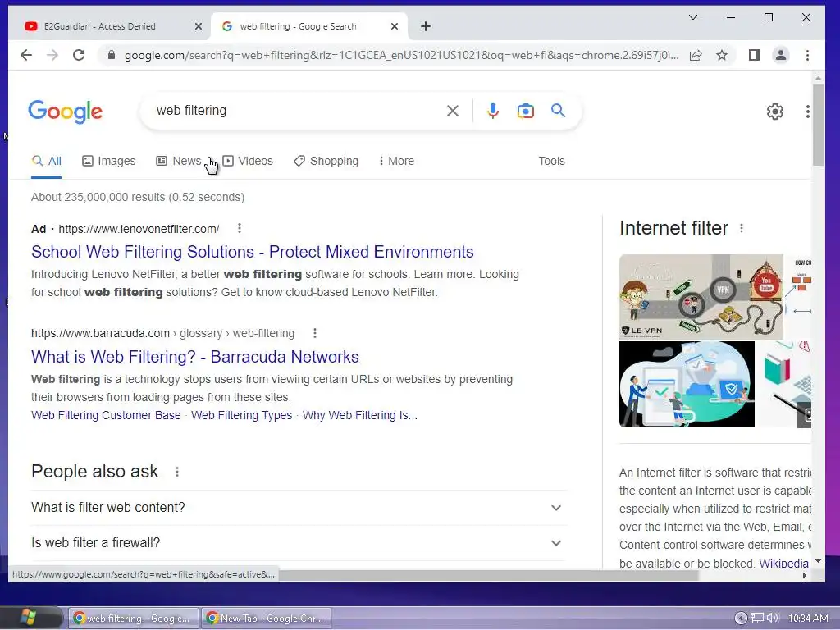The width and height of the screenshot is (840, 630).
Task: Open Barracuda result three-dot options
Action: pyautogui.click(x=315, y=333)
